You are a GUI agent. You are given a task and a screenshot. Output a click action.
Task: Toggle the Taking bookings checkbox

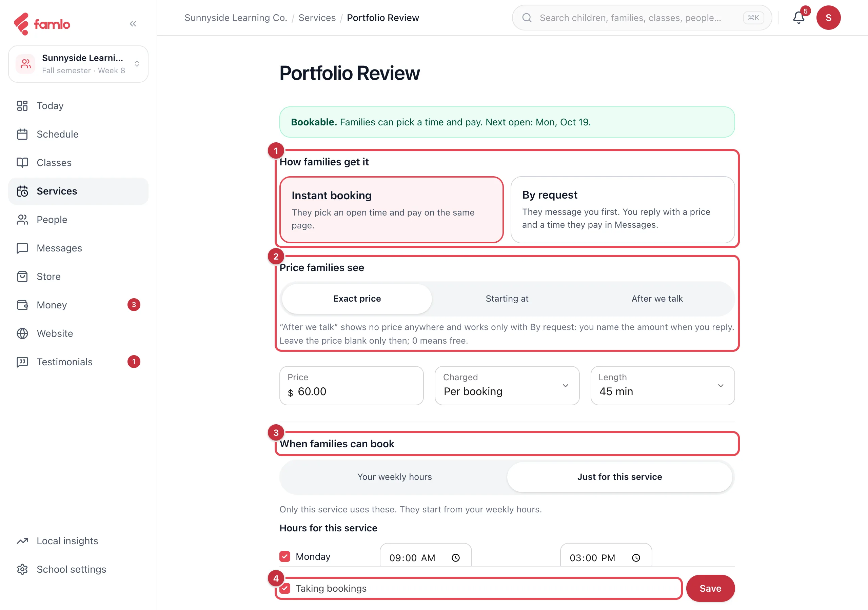(x=285, y=588)
